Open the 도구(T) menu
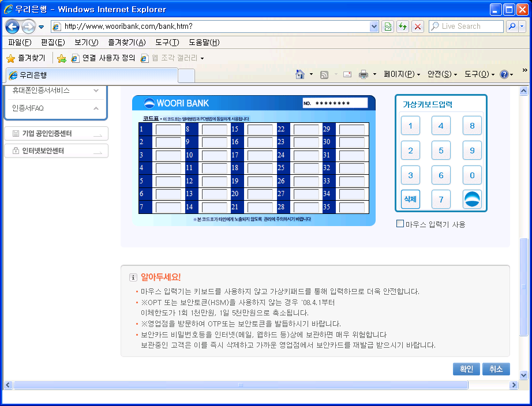 pos(167,43)
